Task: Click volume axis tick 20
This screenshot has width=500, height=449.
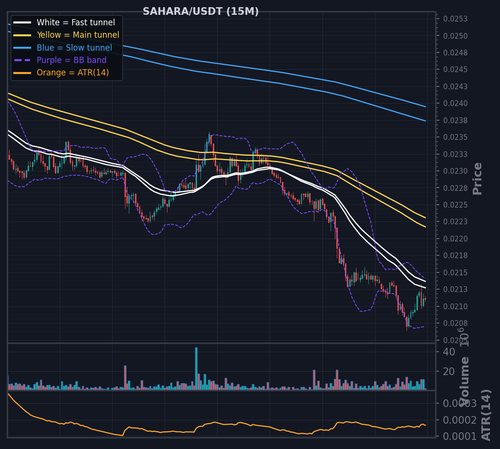Action: (449, 371)
